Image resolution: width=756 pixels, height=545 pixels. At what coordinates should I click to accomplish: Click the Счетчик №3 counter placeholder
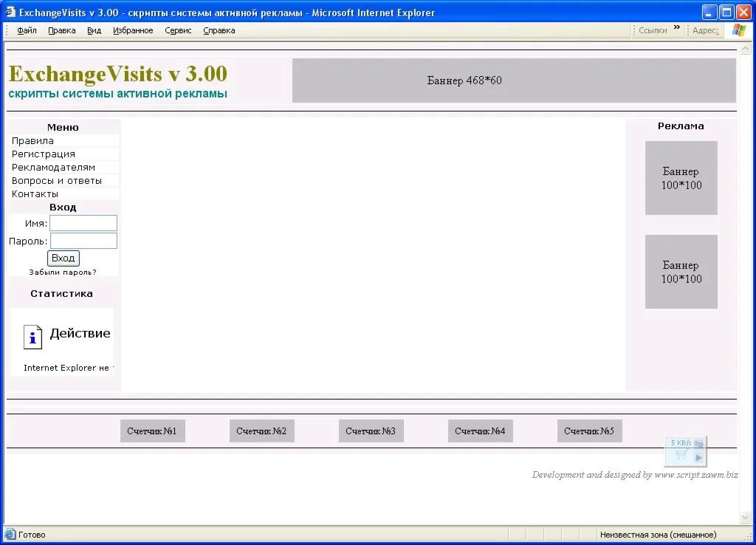click(371, 431)
